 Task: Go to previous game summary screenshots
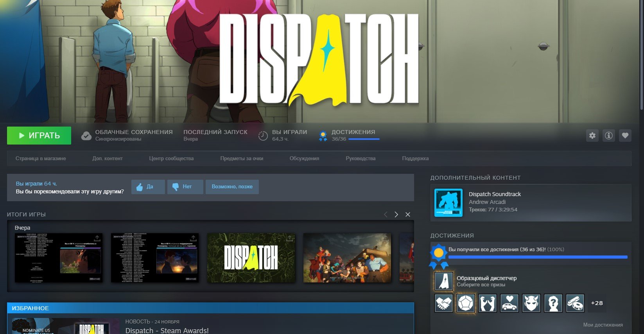(x=386, y=214)
